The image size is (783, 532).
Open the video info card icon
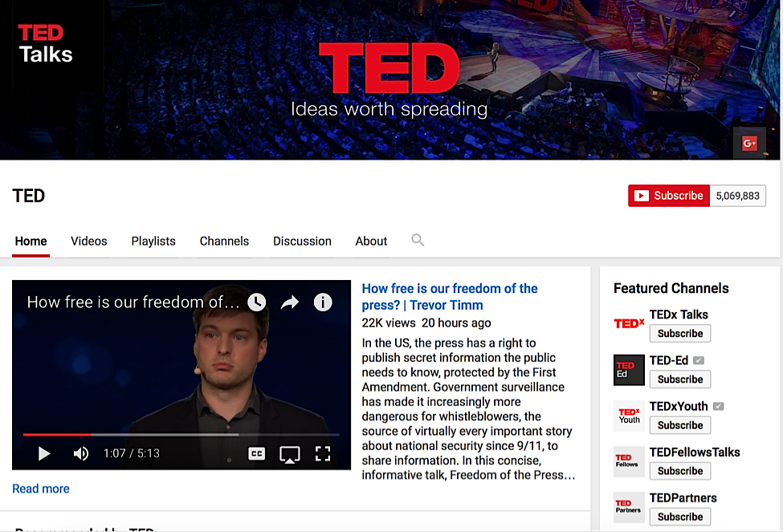323,303
